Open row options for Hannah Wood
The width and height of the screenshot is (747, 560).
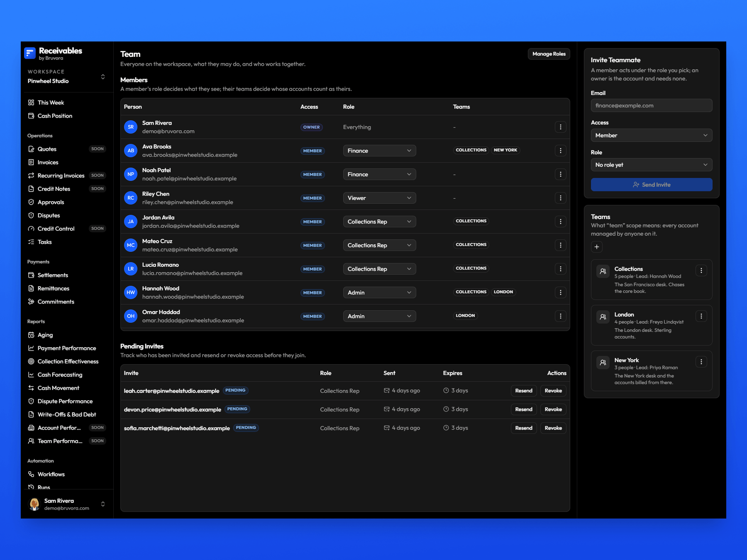(560, 292)
